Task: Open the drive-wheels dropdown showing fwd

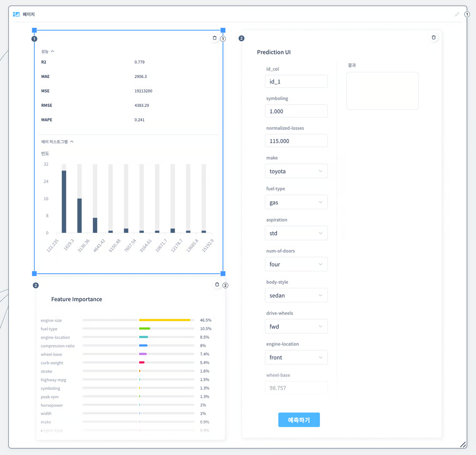Action: tap(296, 326)
